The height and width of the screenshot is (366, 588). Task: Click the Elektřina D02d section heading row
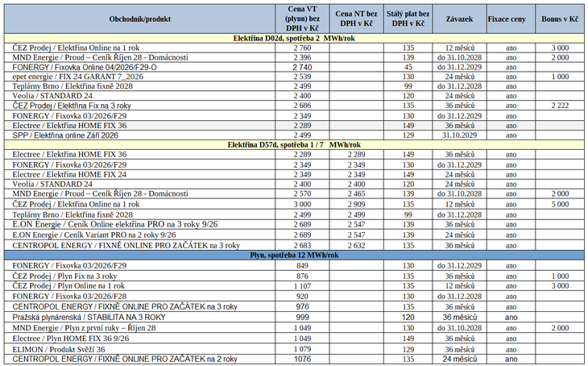tap(294, 38)
